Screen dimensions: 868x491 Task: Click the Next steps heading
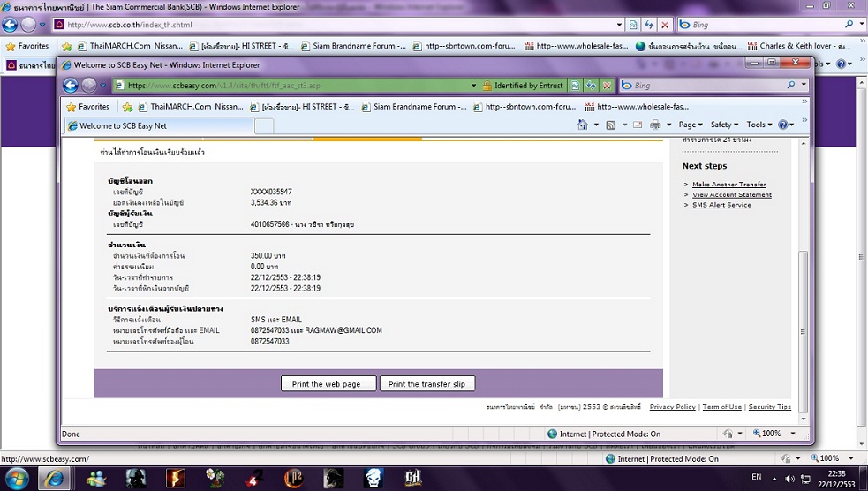click(x=704, y=166)
